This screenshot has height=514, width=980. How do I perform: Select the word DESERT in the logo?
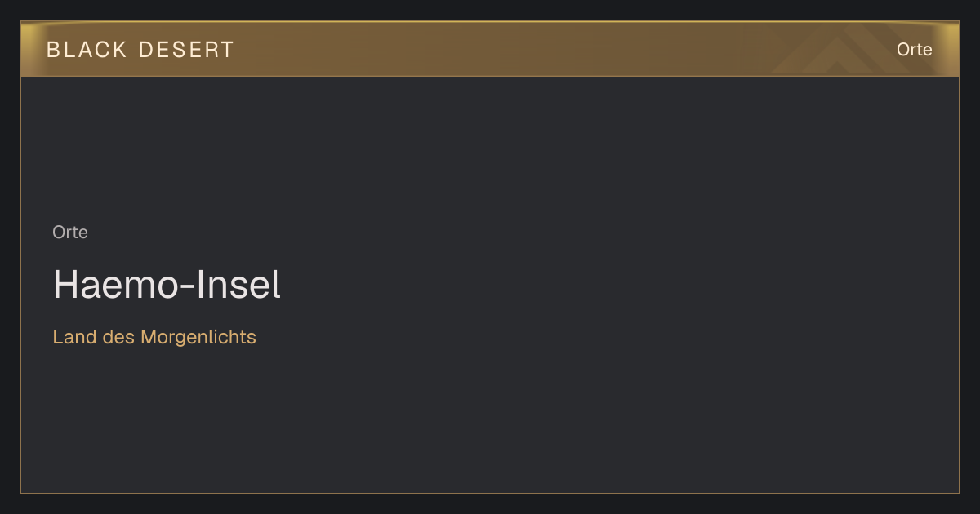[186, 50]
